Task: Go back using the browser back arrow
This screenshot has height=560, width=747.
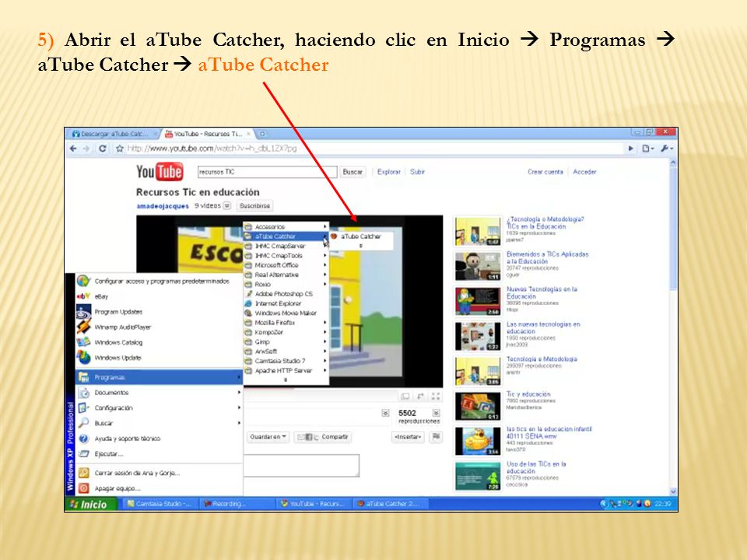Action: pos(73,149)
